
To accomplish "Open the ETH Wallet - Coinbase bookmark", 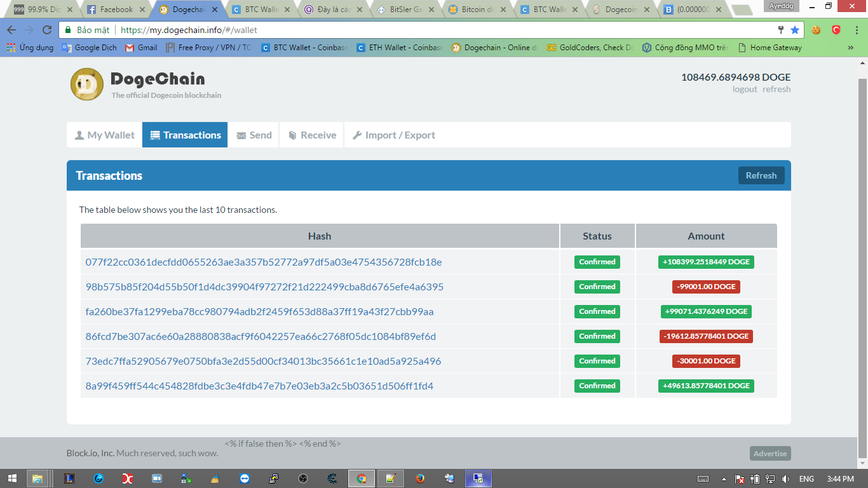I will pos(400,48).
